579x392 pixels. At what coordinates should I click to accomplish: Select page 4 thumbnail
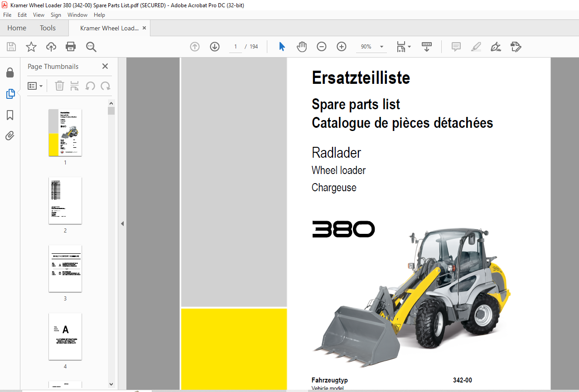(x=65, y=337)
